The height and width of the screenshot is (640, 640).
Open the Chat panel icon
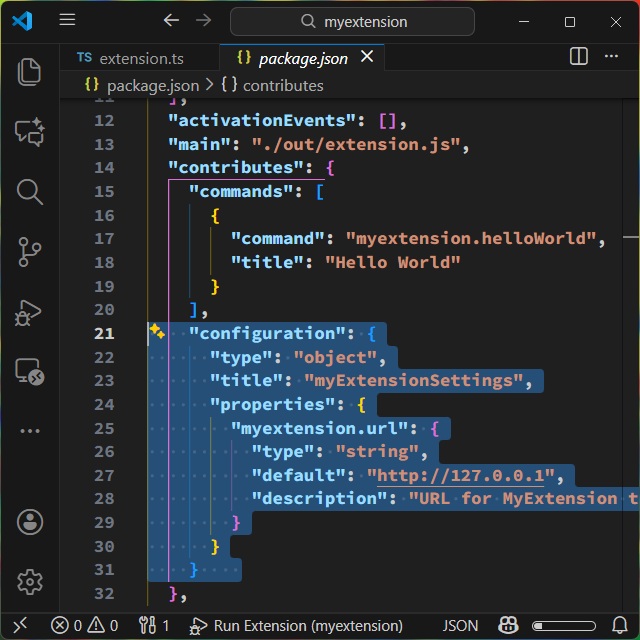click(29, 131)
